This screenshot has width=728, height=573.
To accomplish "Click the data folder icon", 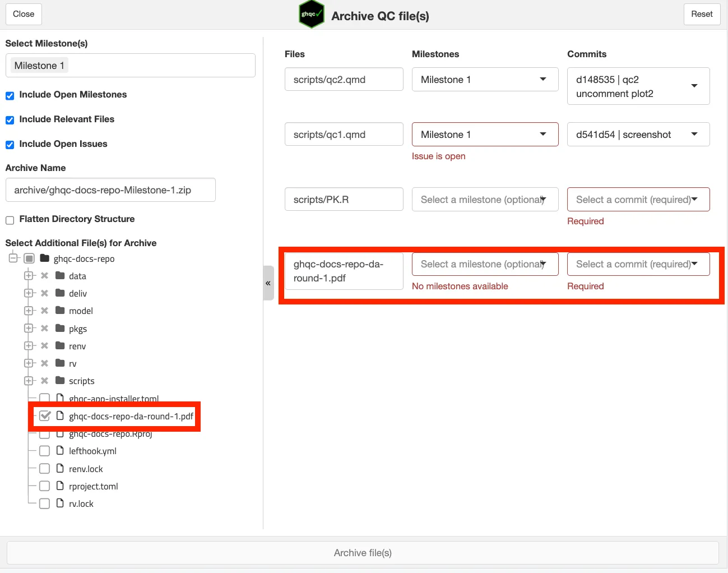I will pos(60,276).
